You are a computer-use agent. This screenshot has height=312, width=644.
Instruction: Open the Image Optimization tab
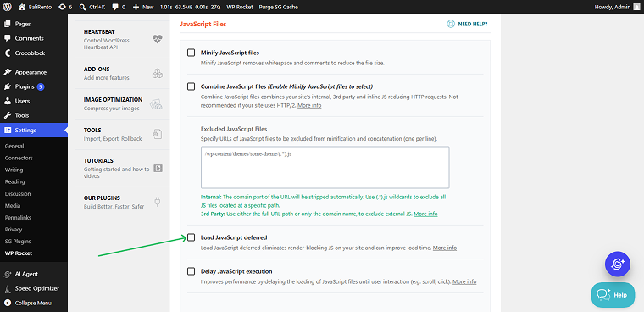(x=123, y=104)
